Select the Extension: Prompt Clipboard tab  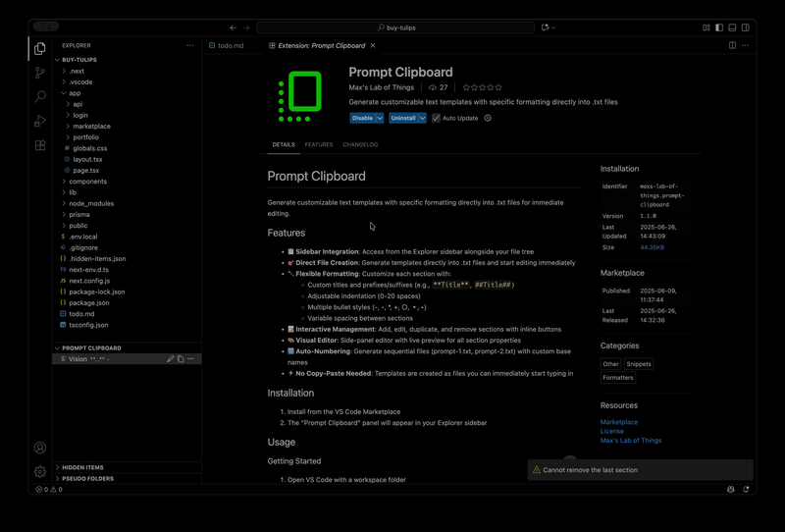(322, 45)
